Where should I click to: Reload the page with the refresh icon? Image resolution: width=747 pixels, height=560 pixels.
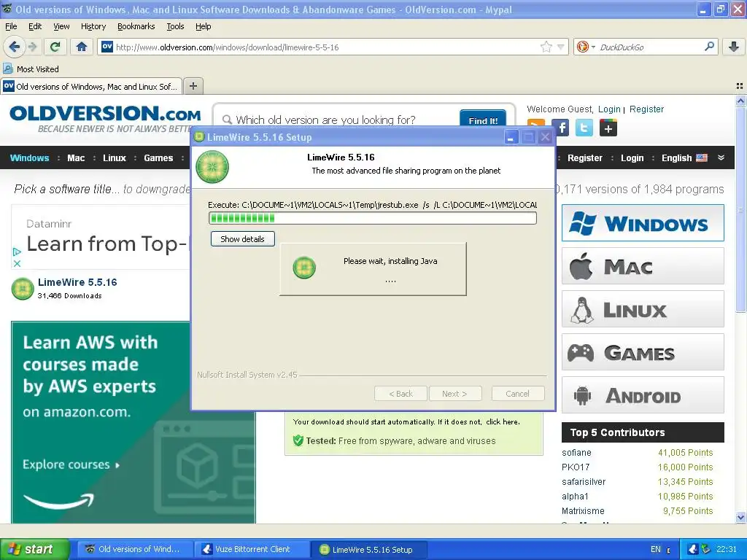point(55,47)
